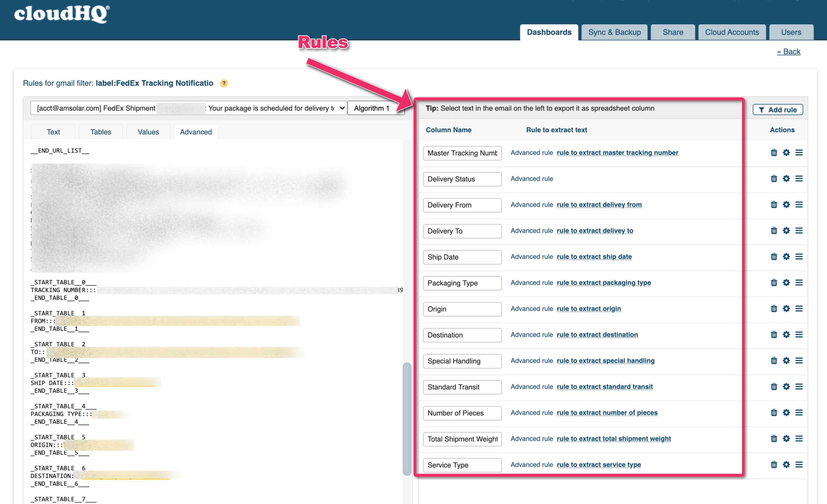Switch to the Values tab
This screenshot has width=827, height=504.
coord(148,132)
